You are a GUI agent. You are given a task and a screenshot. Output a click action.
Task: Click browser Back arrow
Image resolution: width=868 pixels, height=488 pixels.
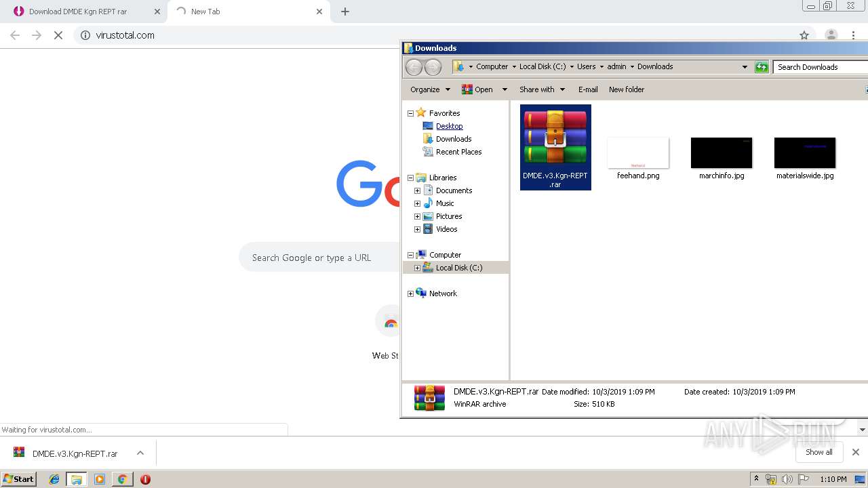pyautogui.click(x=15, y=35)
